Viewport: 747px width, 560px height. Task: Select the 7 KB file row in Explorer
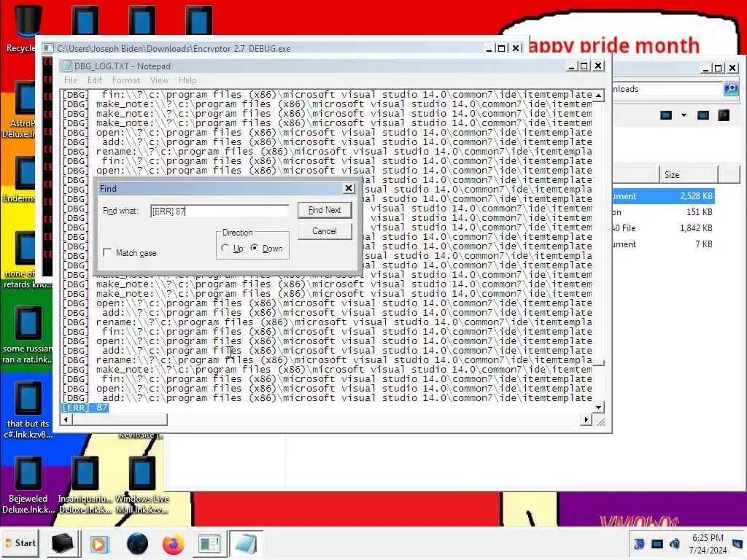pyautogui.click(x=663, y=244)
